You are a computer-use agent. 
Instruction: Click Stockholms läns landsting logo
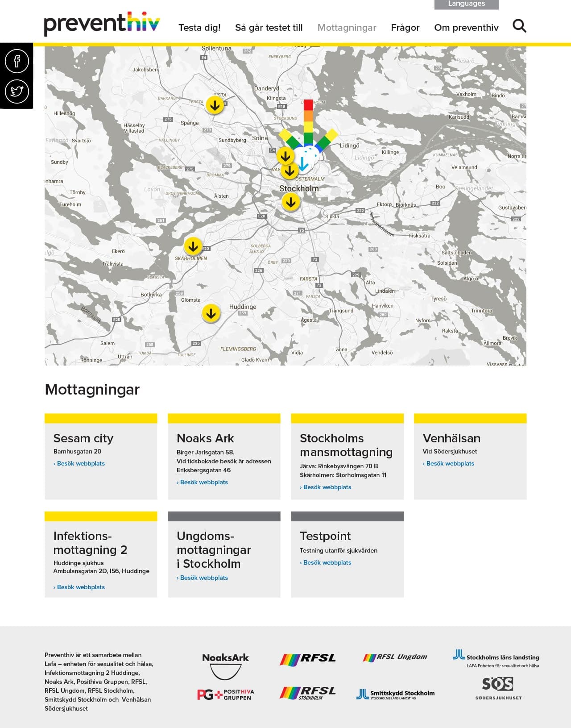tap(496, 659)
